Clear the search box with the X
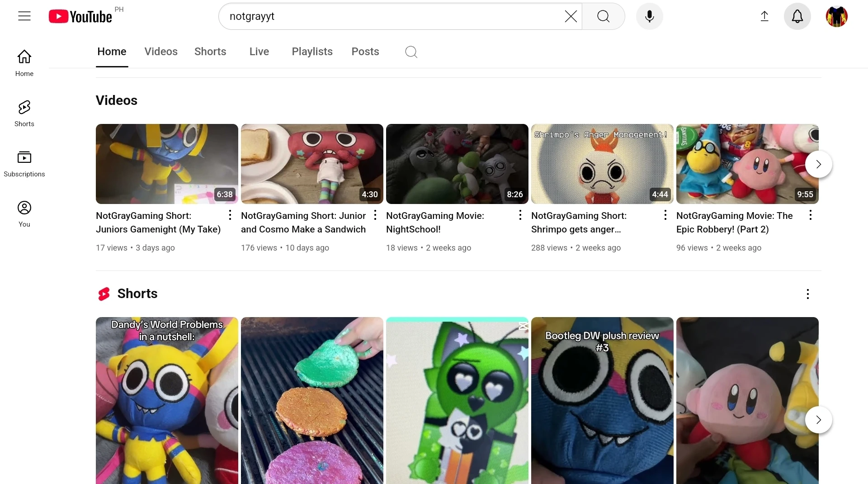 (571, 16)
